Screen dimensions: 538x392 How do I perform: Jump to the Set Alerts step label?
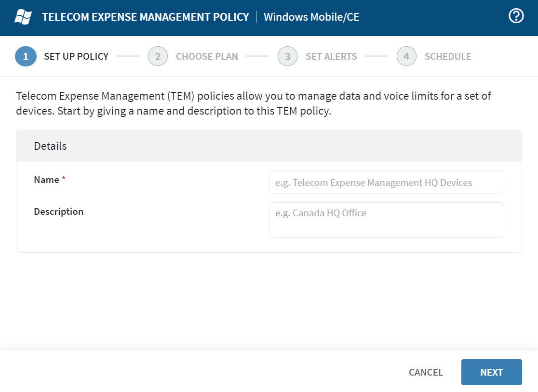point(331,56)
